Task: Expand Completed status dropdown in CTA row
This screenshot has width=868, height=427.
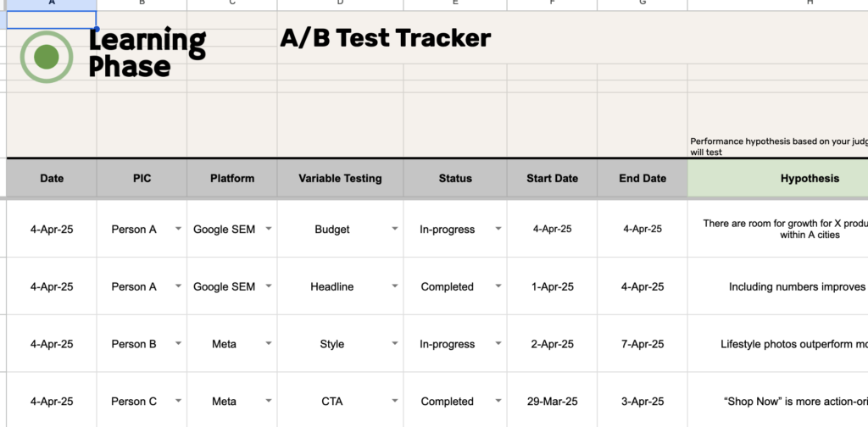Action: click(x=498, y=402)
